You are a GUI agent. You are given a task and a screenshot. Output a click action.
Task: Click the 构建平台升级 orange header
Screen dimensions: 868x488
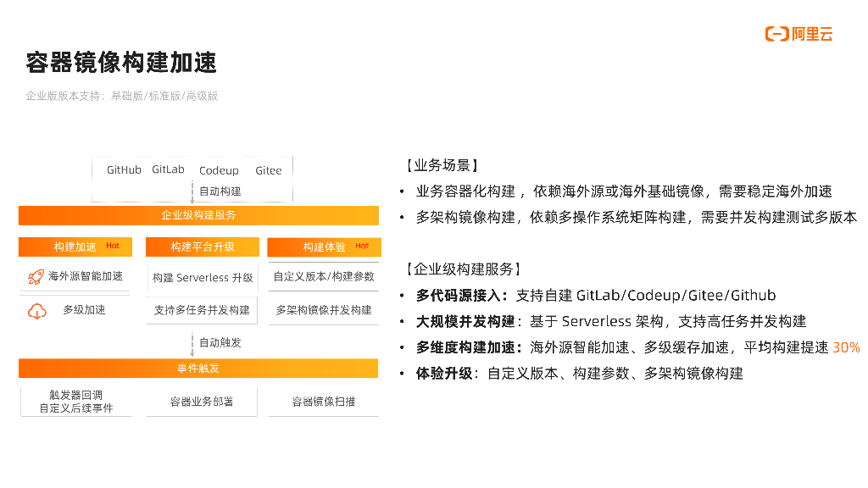click(x=203, y=247)
